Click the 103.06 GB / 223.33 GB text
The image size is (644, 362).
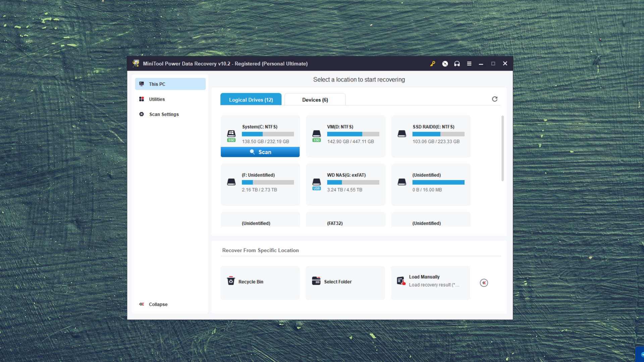coord(436,141)
